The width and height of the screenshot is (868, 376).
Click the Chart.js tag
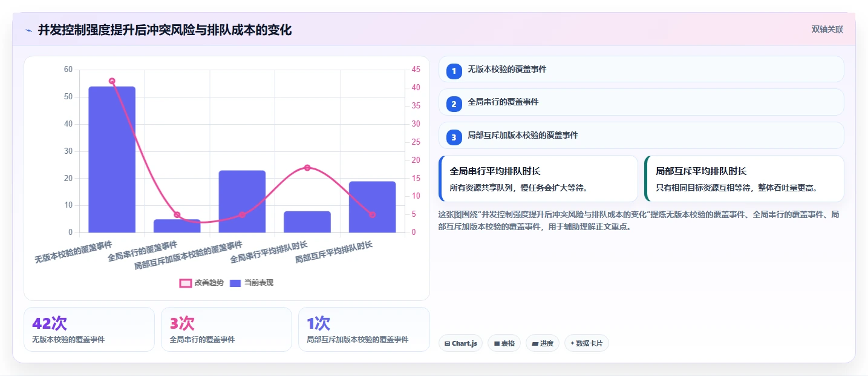pos(460,343)
